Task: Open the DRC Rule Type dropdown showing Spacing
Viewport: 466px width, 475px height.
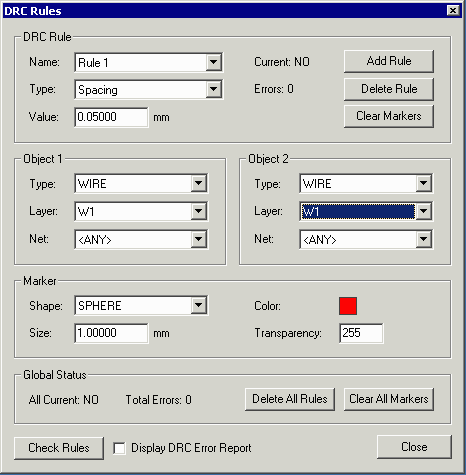Action: 149,89
